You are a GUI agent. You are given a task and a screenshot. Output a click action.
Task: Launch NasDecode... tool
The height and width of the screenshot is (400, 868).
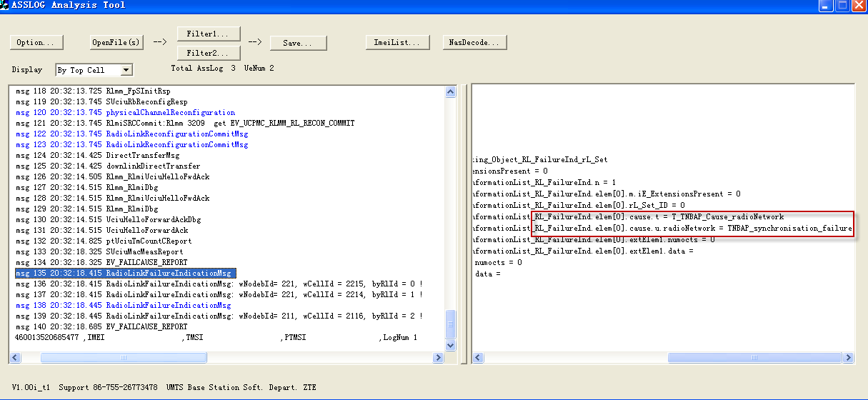(474, 43)
